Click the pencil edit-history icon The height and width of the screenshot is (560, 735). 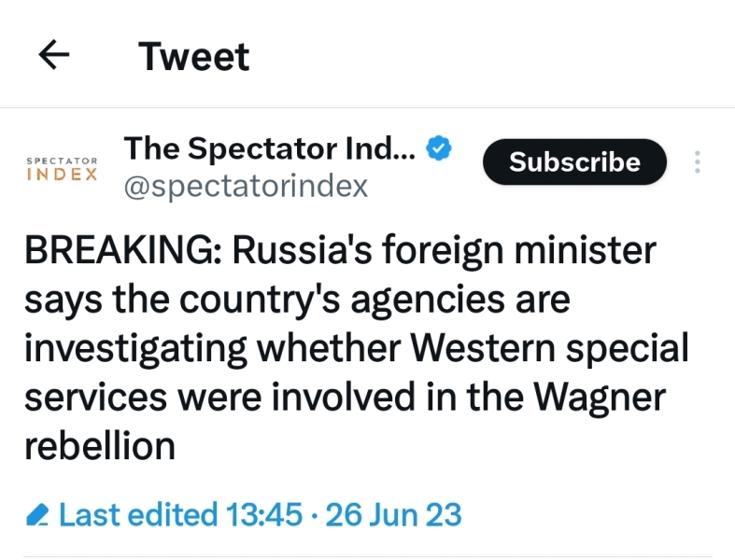coord(37,514)
